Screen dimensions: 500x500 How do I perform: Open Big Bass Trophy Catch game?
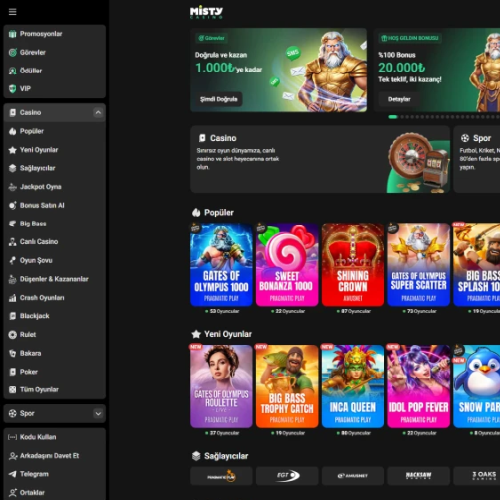coord(287,387)
